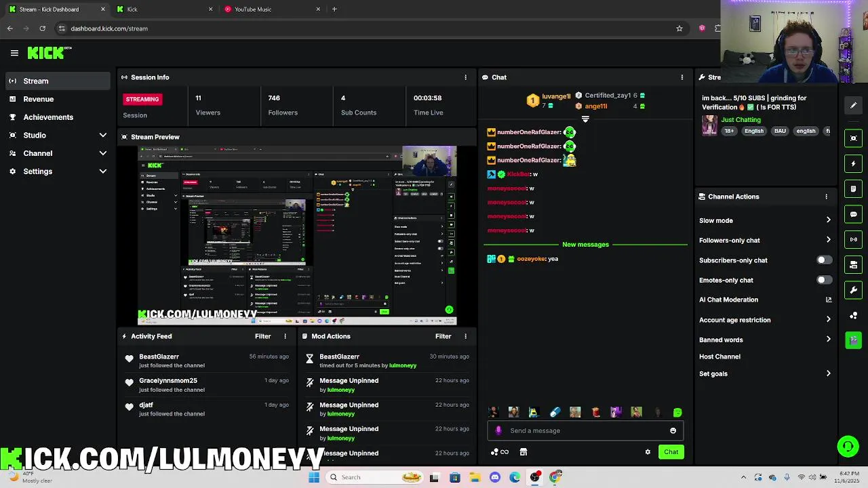Toggle the chat bubble widget in right toolbar
This screenshot has height=488, width=868.
pos(853,214)
